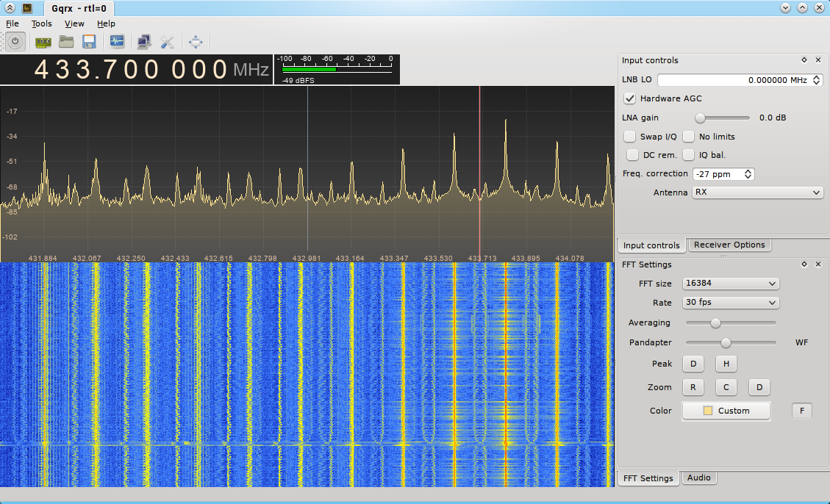This screenshot has height=504, width=830.
Task: Open the I/Q recording tool icon
Action: (116, 41)
